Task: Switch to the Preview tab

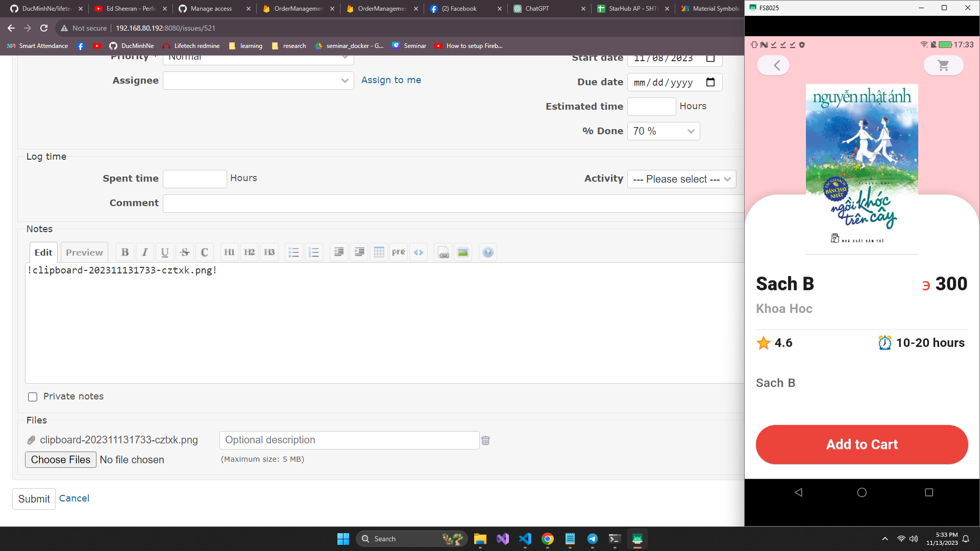Action: pyautogui.click(x=84, y=253)
